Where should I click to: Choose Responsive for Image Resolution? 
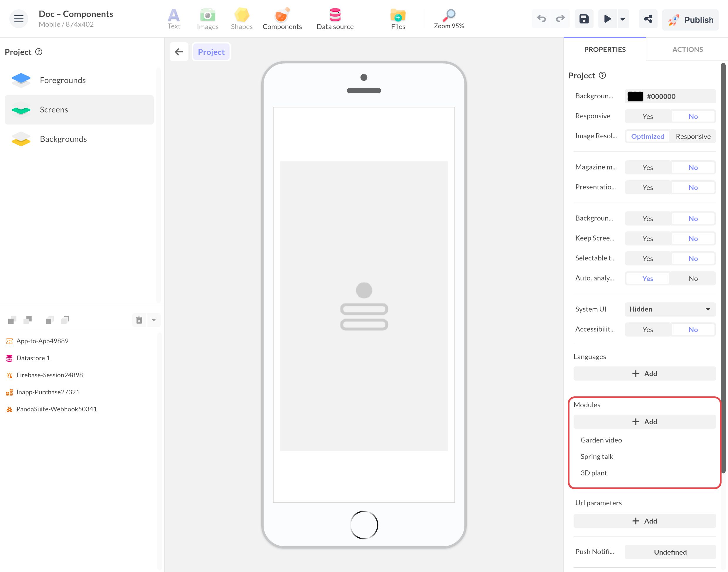coord(693,137)
